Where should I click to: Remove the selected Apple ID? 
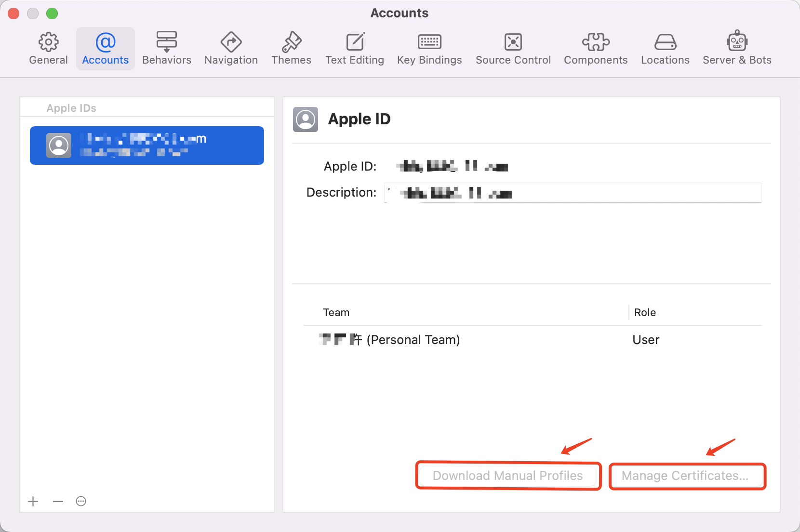pyautogui.click(x=57, y=501)
